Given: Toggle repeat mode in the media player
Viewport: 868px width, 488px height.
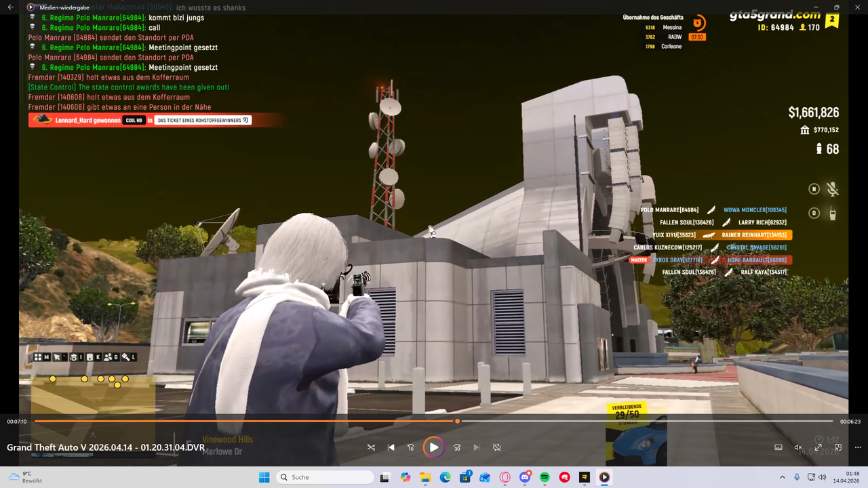Looking at the screenshot, I should pyautogui.click(x=497, y=447).
